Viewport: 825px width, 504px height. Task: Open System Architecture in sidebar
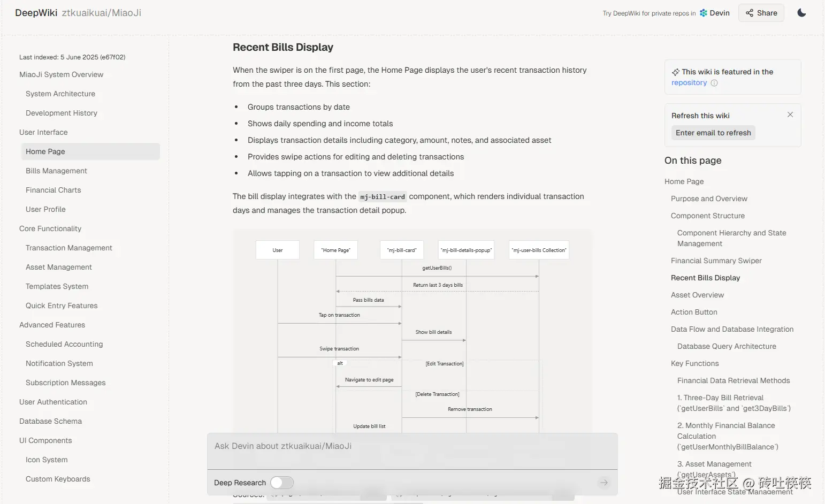[x=60, y=94]
